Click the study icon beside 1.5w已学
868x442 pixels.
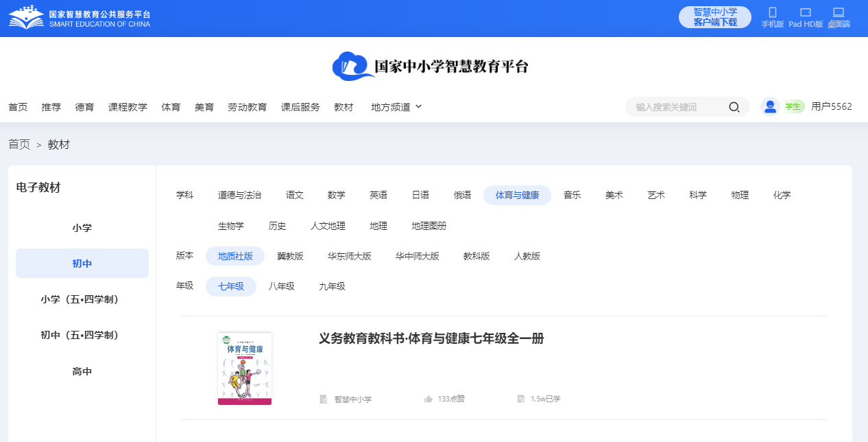pyautogui.click(x=521, y=399)
